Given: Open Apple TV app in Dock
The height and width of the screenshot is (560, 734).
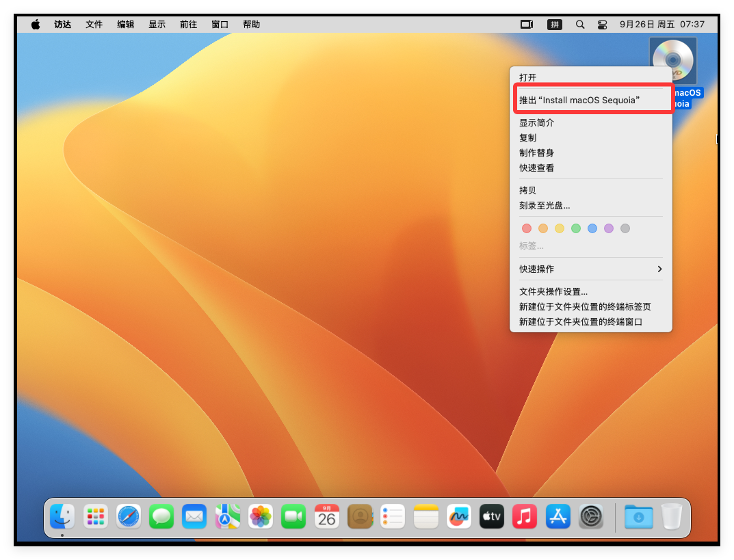Looking at the screenshot, I should coord(492,516).
